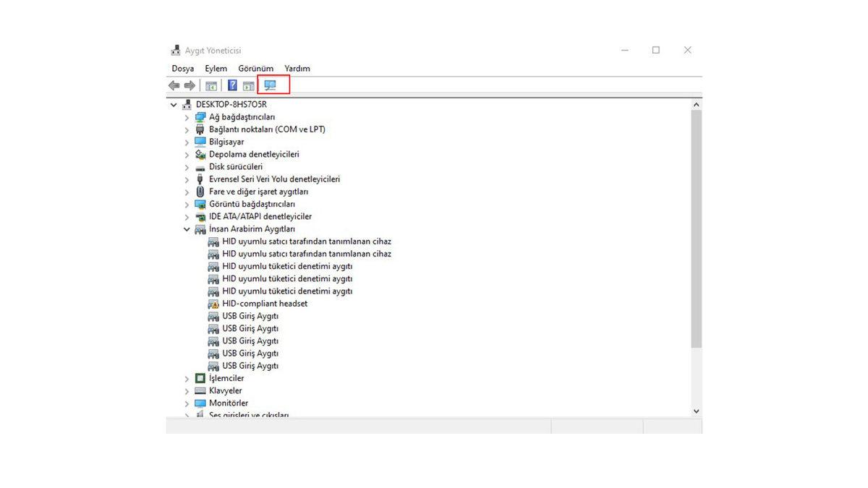Click the scrollbar down arrow
The width and height of the screenshot is (868, 488).
pos(696,411)
